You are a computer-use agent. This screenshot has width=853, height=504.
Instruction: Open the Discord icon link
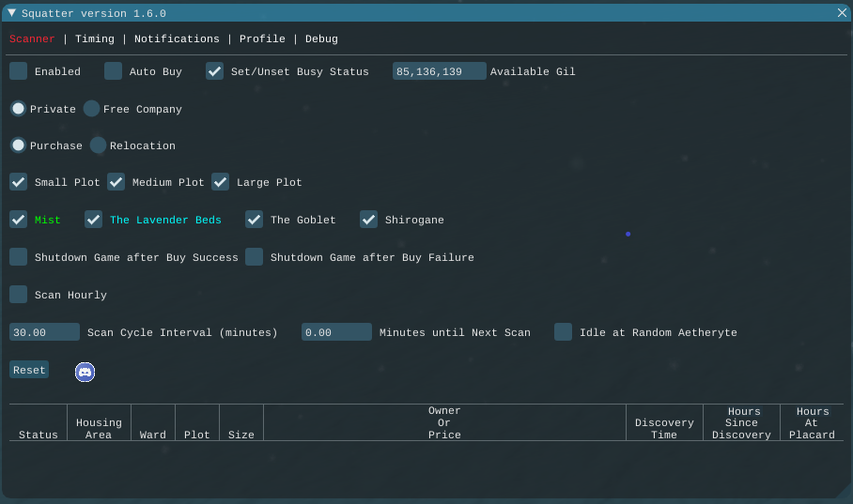(x=85, y=372)
